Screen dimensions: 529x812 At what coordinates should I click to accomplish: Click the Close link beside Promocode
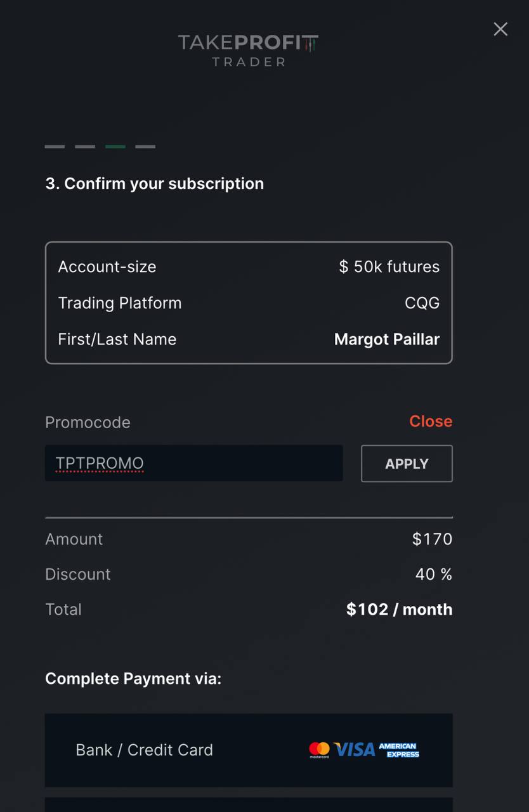pos(431,421)
